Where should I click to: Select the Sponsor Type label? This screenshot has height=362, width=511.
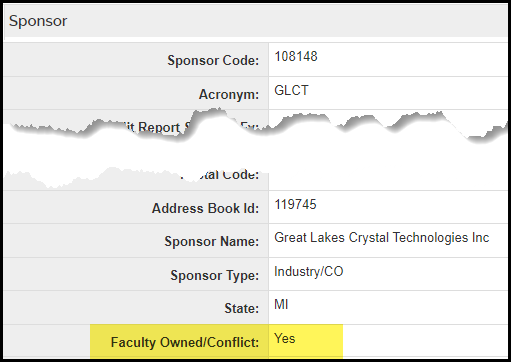pos(215,275)
